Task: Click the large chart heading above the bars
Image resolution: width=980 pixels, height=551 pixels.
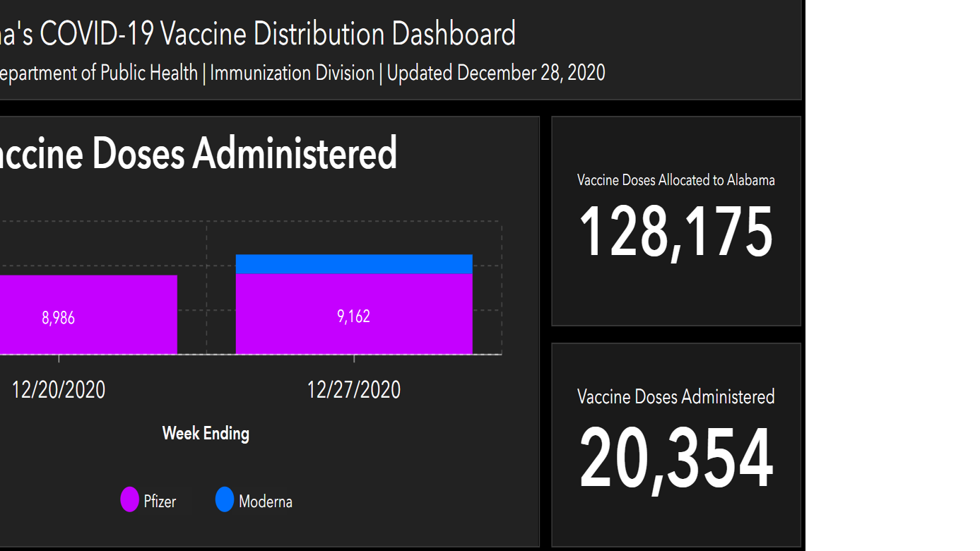Action: 198,153
